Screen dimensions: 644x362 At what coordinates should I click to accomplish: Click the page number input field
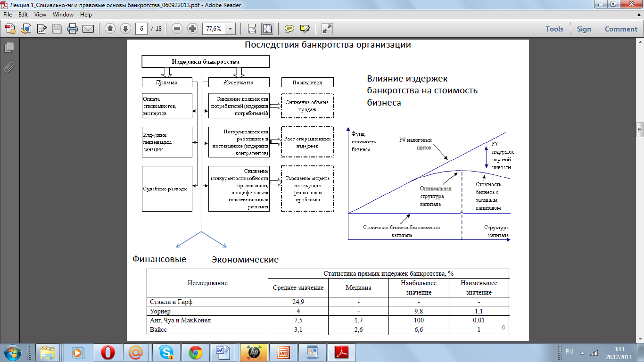141,29
